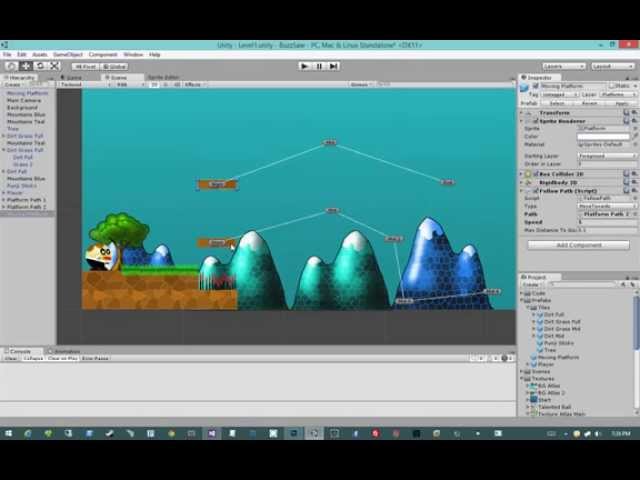
Task: Start Play mode with Play button
Action: pos(304,66)
